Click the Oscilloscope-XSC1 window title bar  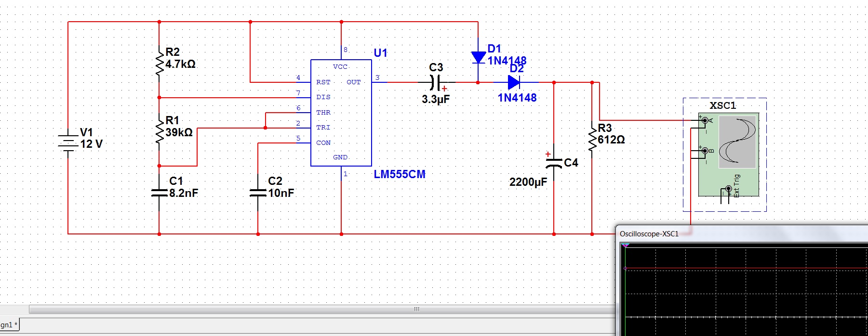point(742,233)
